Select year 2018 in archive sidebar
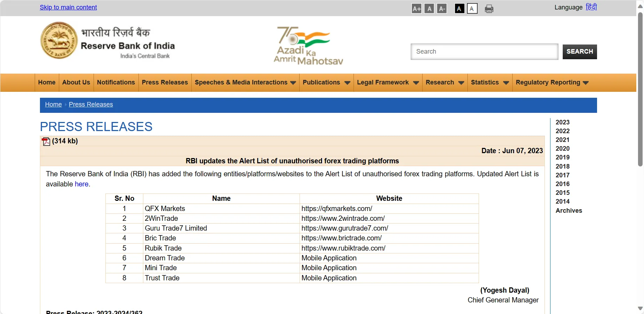 562,166
